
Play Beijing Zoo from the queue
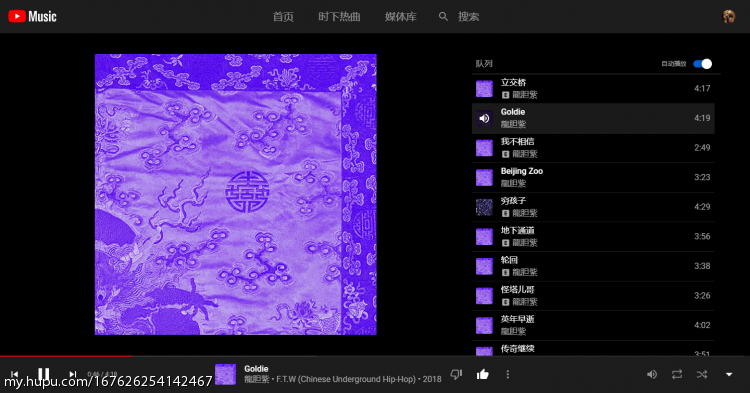pyautogui.click(x=593, y=177)
